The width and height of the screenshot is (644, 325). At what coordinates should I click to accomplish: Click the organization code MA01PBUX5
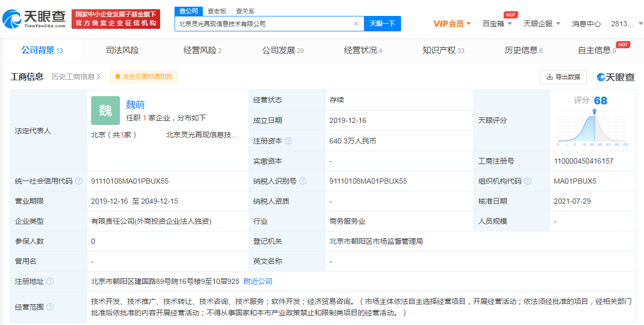pyautogui.click(x=575, y=182)
